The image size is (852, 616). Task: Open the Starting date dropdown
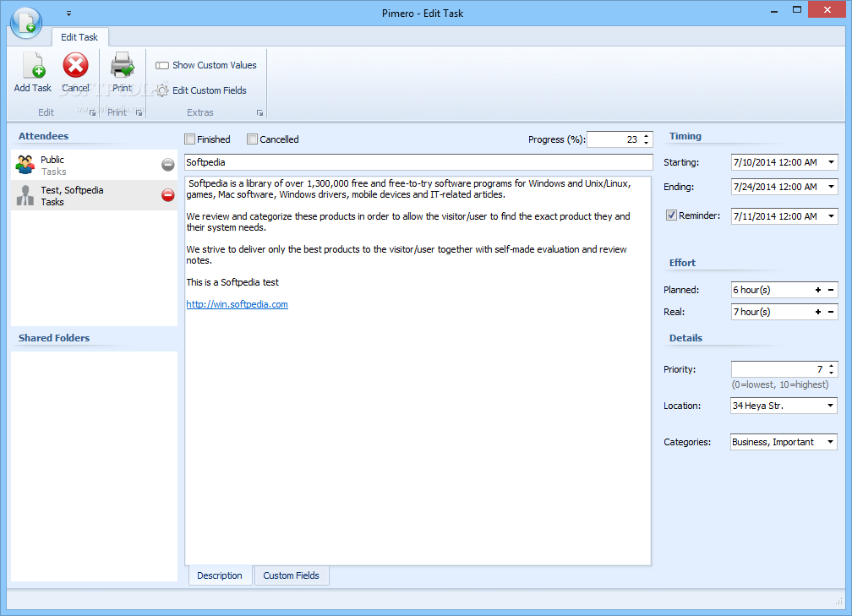click(x=831, y=162)
